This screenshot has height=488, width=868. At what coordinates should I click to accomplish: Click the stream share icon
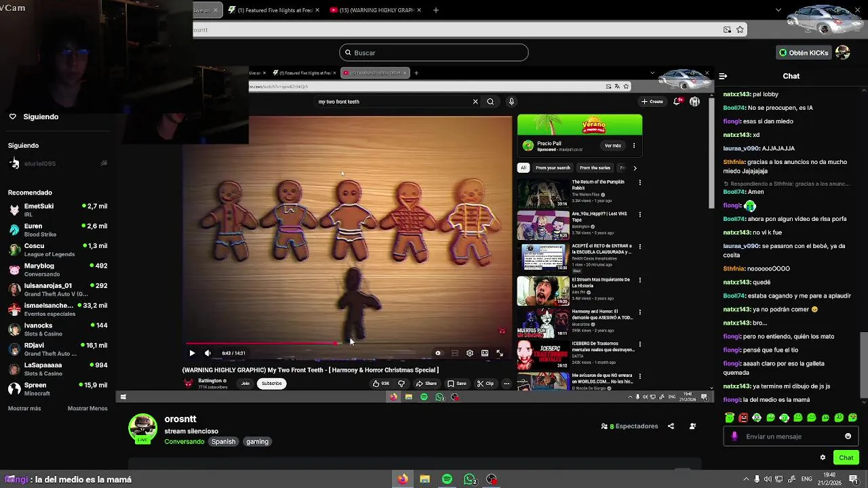pyautogui.click(x=671, y=426)
